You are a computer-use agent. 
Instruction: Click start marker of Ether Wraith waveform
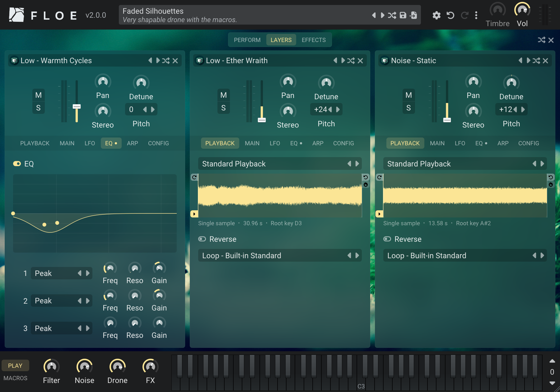[194, 214]
